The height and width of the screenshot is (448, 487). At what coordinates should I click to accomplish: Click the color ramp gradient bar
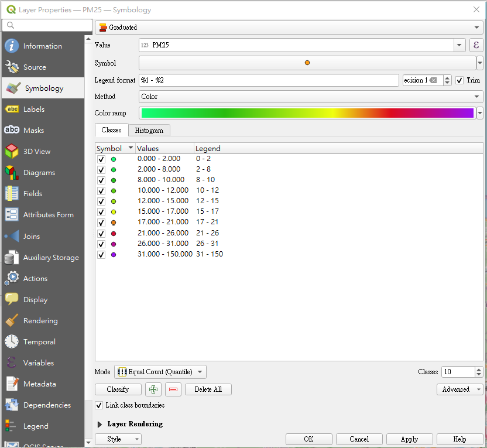click(307, 113)
